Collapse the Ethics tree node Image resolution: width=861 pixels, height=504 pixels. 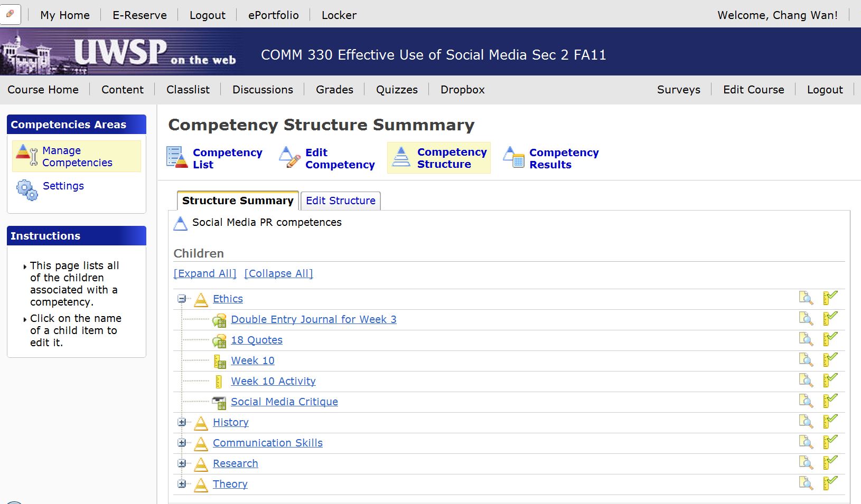(x=182, y=299)
